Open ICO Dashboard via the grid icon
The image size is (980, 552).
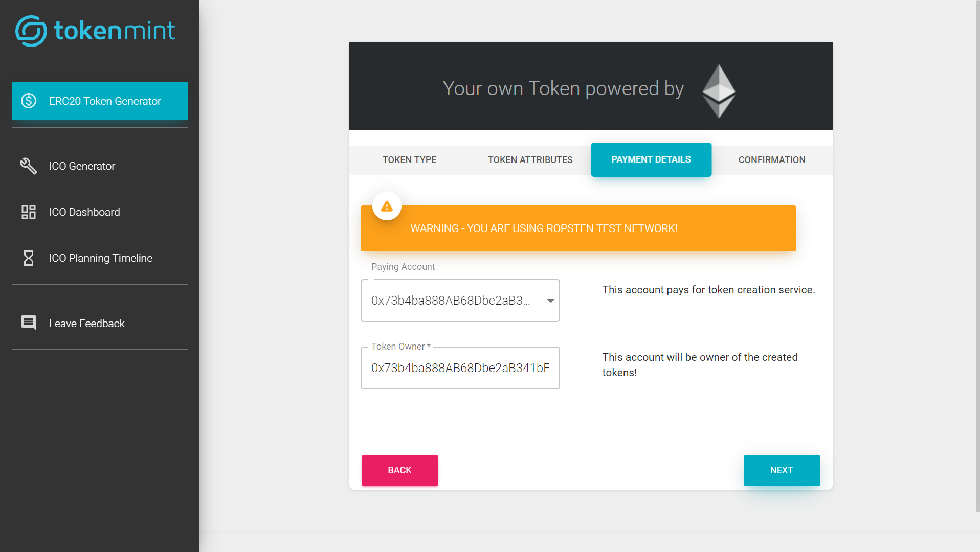28,212
